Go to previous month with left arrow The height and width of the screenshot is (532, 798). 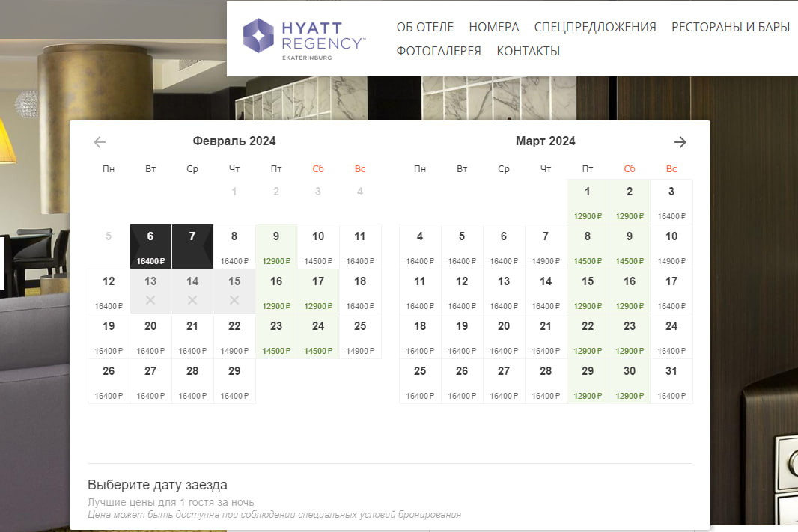coord(100,142)
